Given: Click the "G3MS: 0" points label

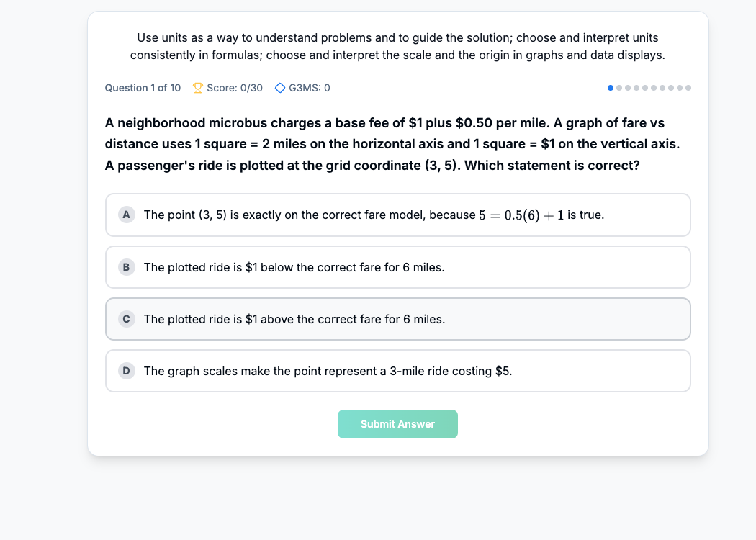Looking at the screenshot, I should (x=310, y=88).
